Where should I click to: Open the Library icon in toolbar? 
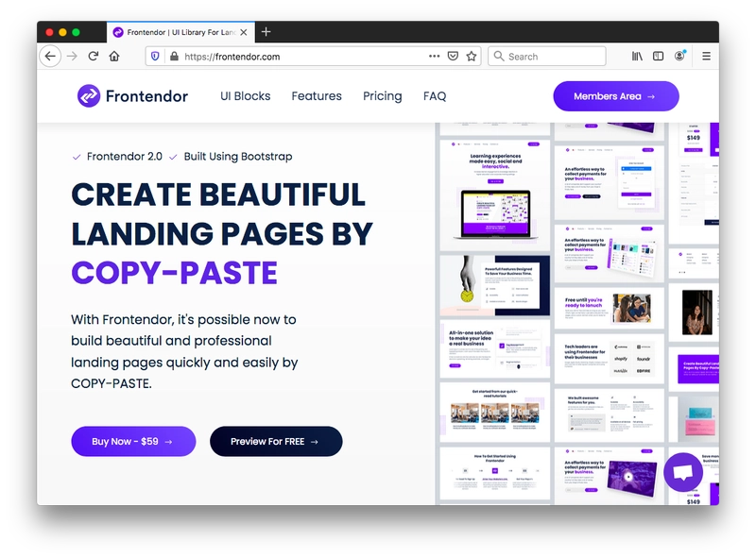tap(637, 57)
